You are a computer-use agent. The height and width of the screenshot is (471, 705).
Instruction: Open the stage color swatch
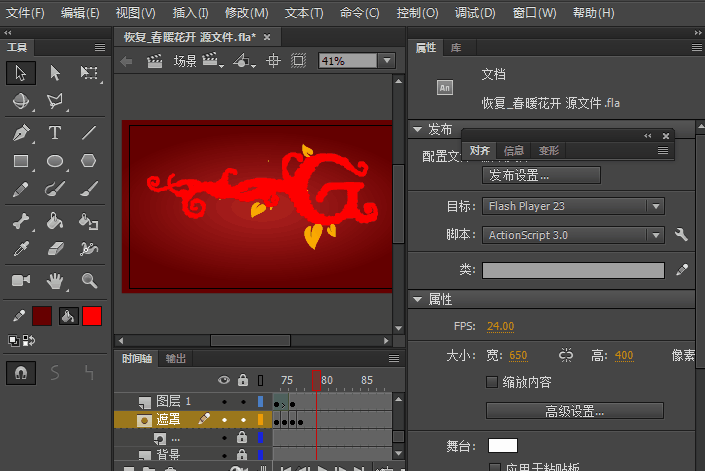pyautogui.click(x=503, y=446)
